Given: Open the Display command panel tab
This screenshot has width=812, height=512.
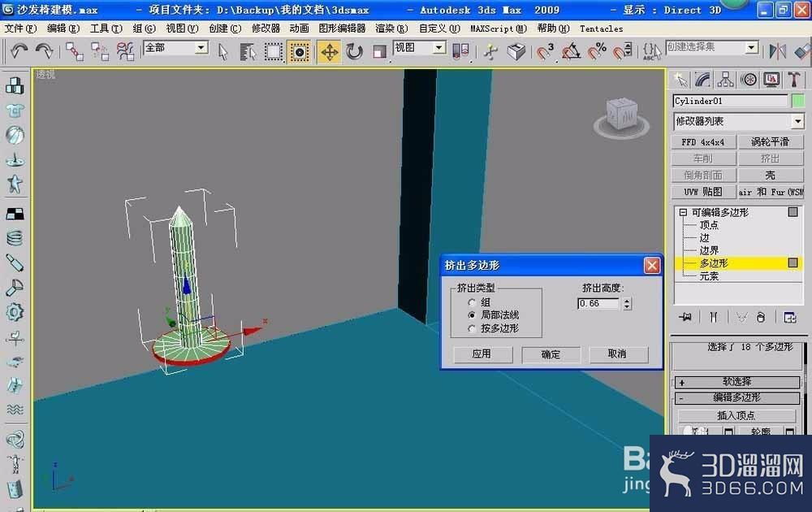Looking at the screenshot, I should [x=771, y=80].
